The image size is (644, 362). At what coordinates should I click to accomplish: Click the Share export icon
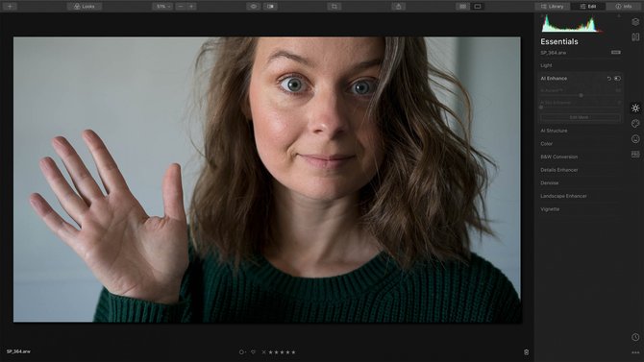pyautogui.click(x=398, y=6)
